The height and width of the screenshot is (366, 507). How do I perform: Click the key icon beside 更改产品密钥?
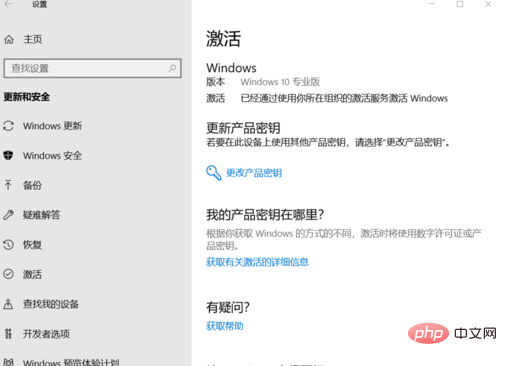(213, 173)
